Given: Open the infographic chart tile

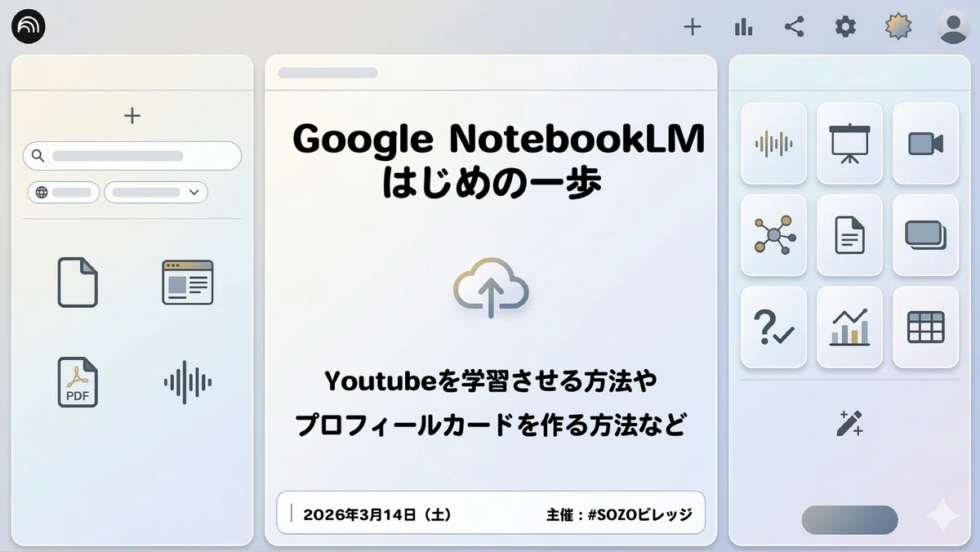Looking at the screenshot, I should click(849, 327).
